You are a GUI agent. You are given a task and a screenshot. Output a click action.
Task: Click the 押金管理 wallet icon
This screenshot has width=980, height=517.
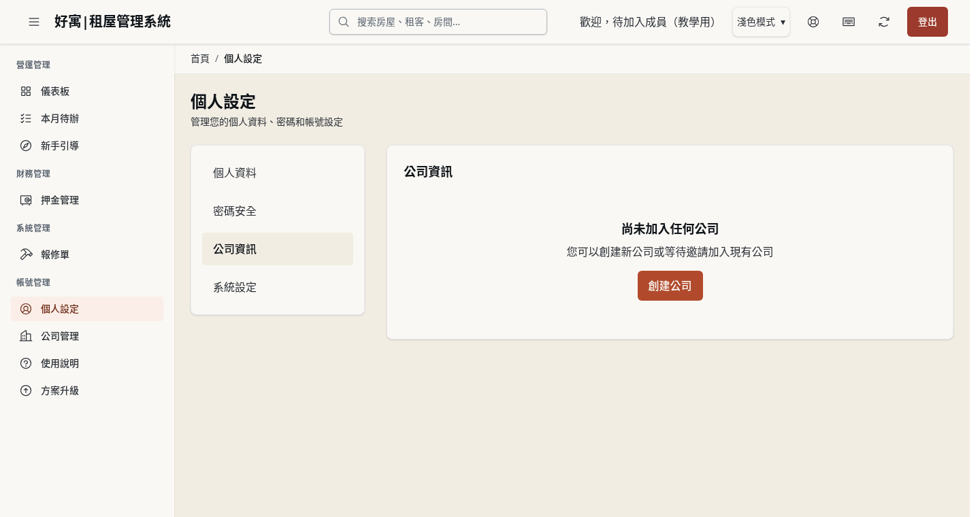point(26,200)
